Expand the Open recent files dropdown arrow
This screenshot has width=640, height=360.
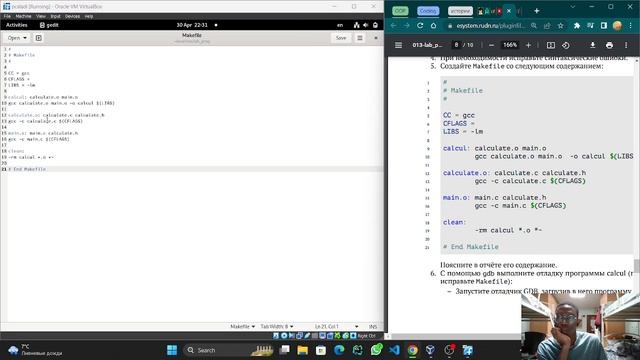(25, 38)
